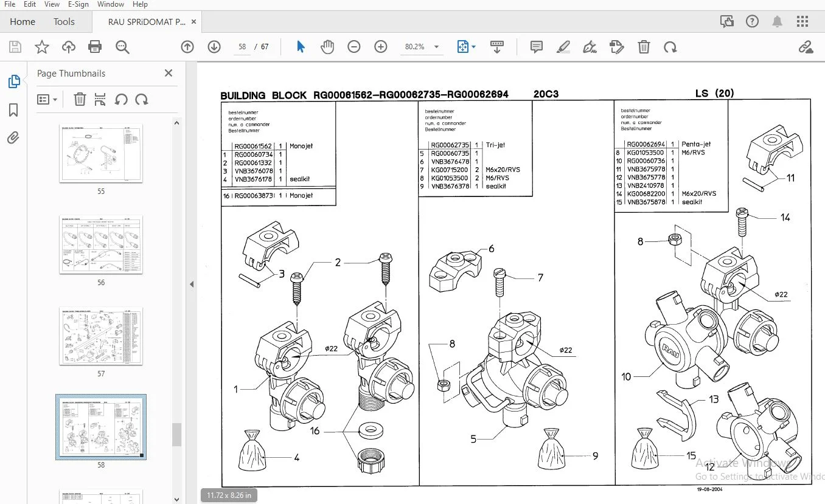Open the Help question mark icon
This screenshot has height=504, width=825.
click(x=752, y=21)
